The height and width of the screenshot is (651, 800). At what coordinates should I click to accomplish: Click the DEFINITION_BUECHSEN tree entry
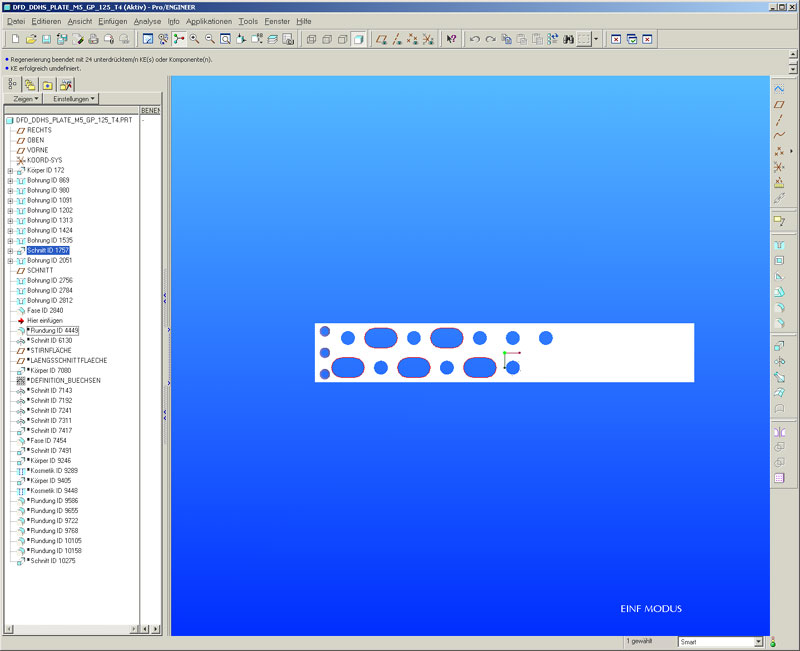coord(65,381)
